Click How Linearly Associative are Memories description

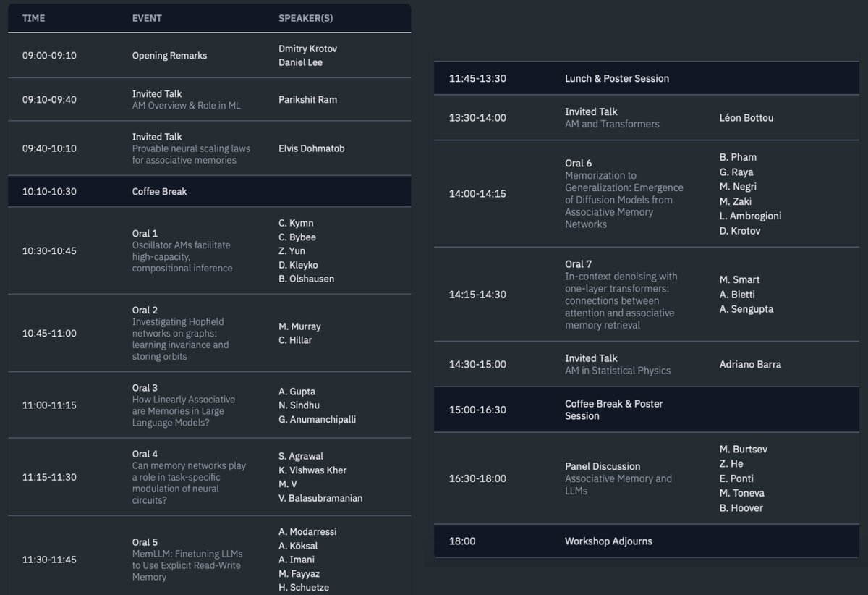tap(184, 411)
